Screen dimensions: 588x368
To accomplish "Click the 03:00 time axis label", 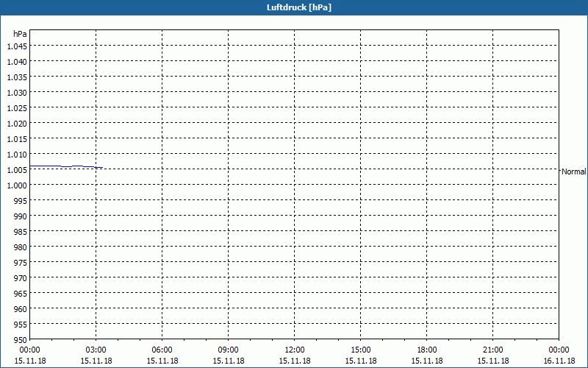I will pyautogui.click(x=96, y=350).
